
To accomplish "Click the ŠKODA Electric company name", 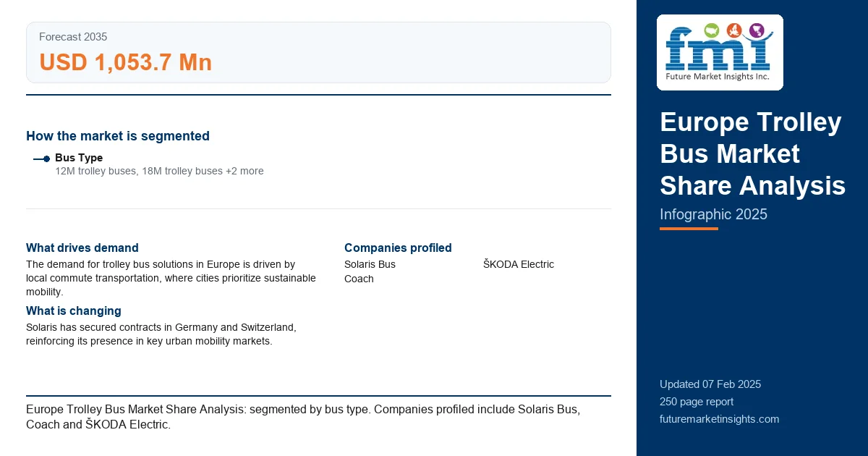I will [519, 264].
